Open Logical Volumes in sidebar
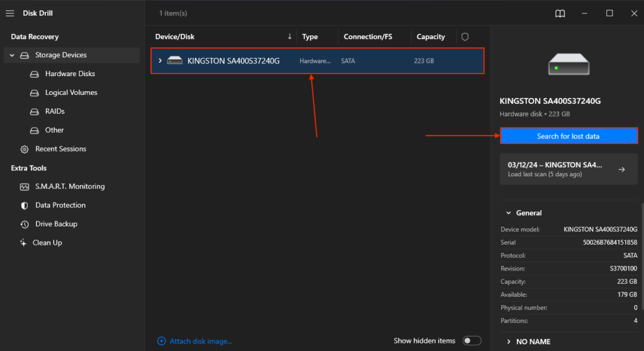Viewport: 644px width, 351px height. pos(71,93)
